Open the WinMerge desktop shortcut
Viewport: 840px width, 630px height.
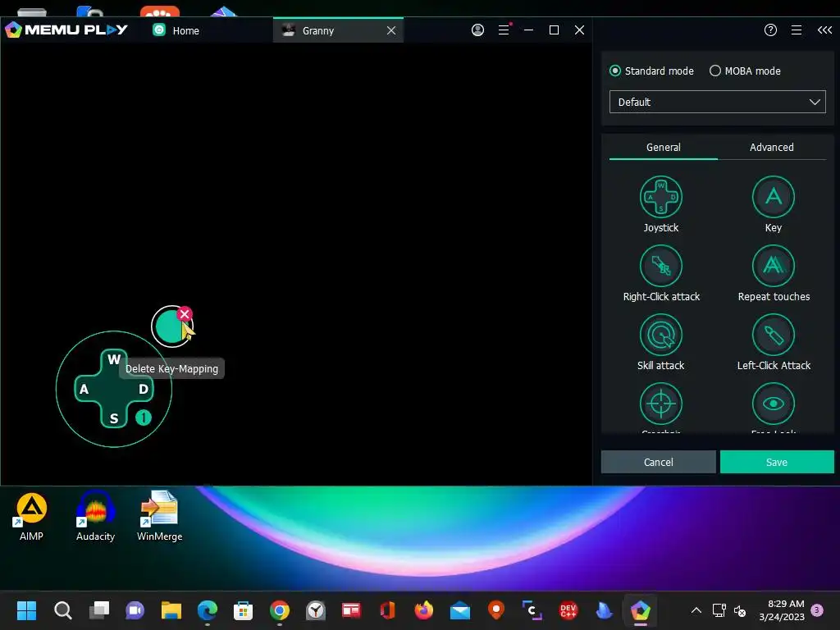click(160, 518)
